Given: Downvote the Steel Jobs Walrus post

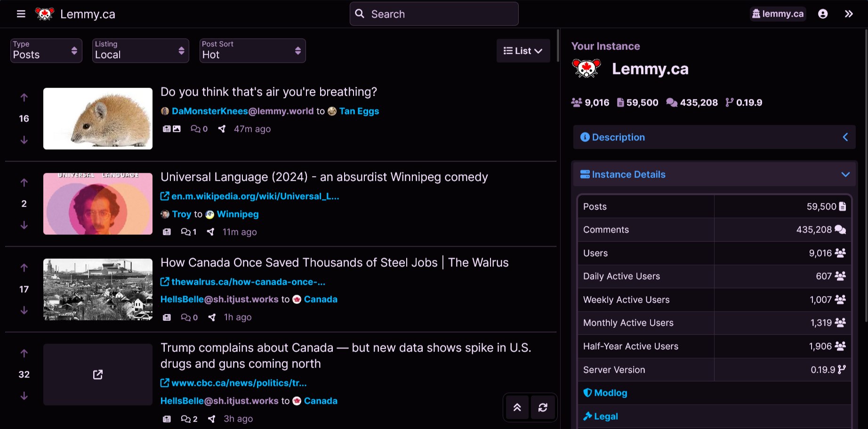Looking at the screenshot, I should tap(24, 310).
